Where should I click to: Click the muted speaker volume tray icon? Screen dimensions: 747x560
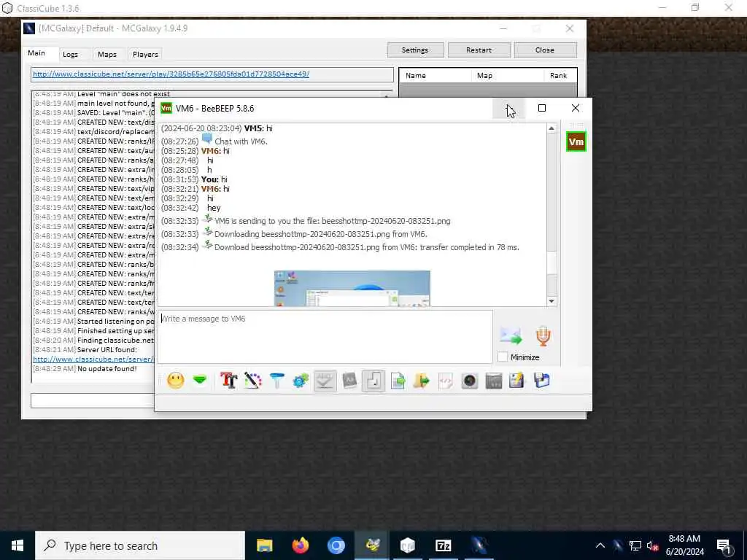point(652,545)
